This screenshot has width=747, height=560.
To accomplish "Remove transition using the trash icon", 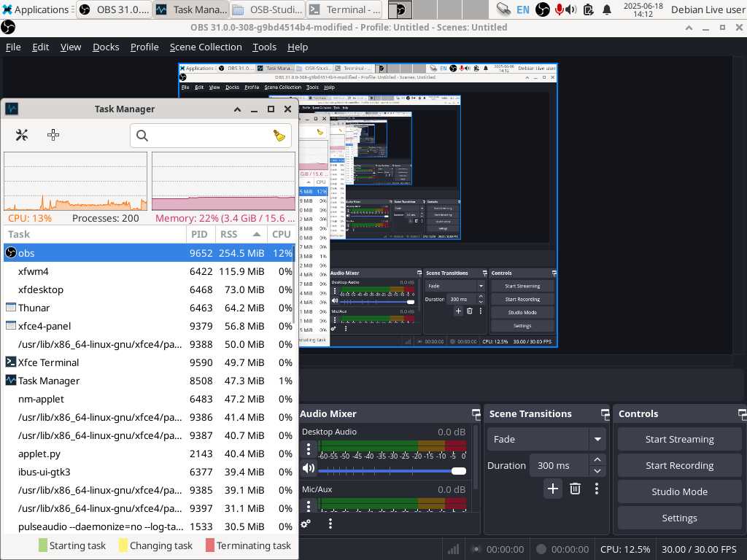I will 575,489.
